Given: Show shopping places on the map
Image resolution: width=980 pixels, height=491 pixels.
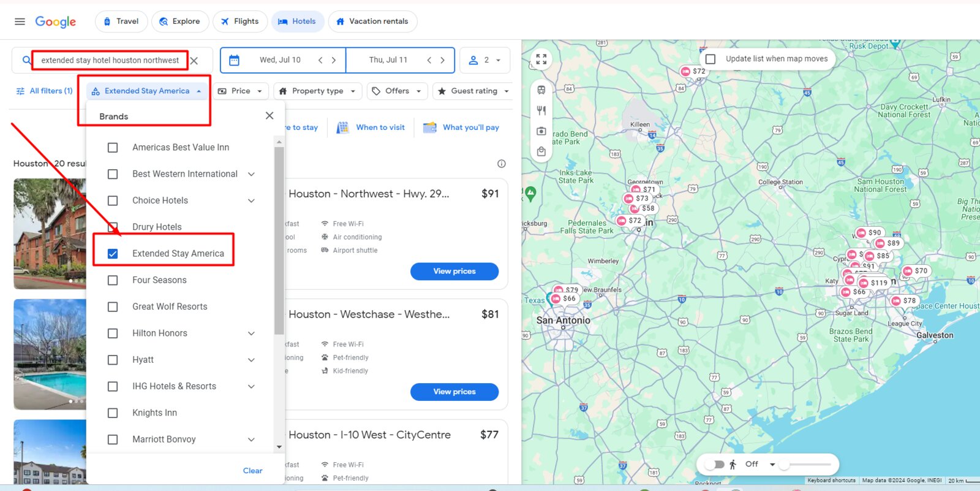Looking at the screenshot, I should pos(541,151).
